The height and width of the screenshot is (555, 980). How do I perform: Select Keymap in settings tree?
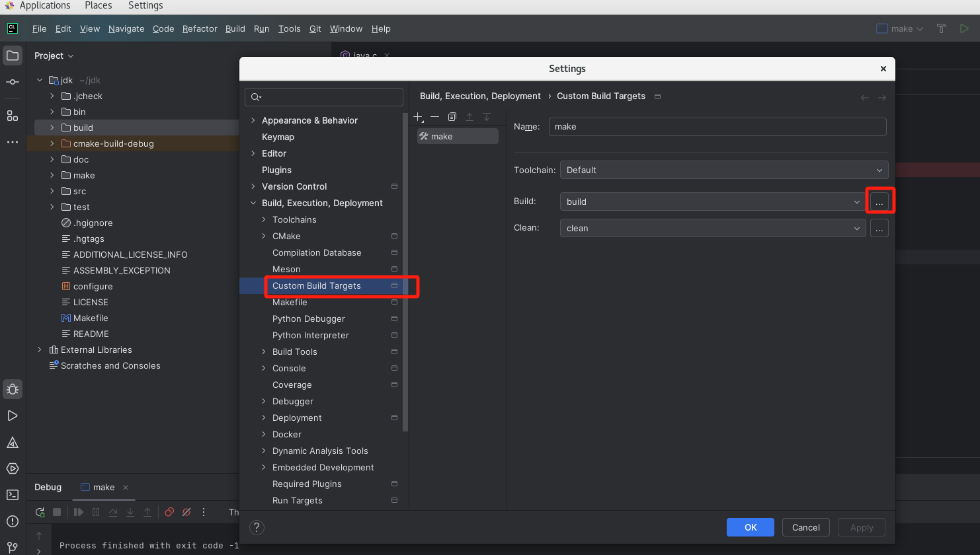point(278,137)
